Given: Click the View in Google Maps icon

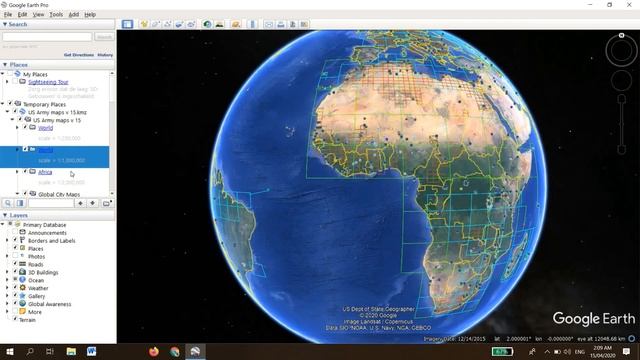Looking at the screenshot, I should (x=304, y=24).
